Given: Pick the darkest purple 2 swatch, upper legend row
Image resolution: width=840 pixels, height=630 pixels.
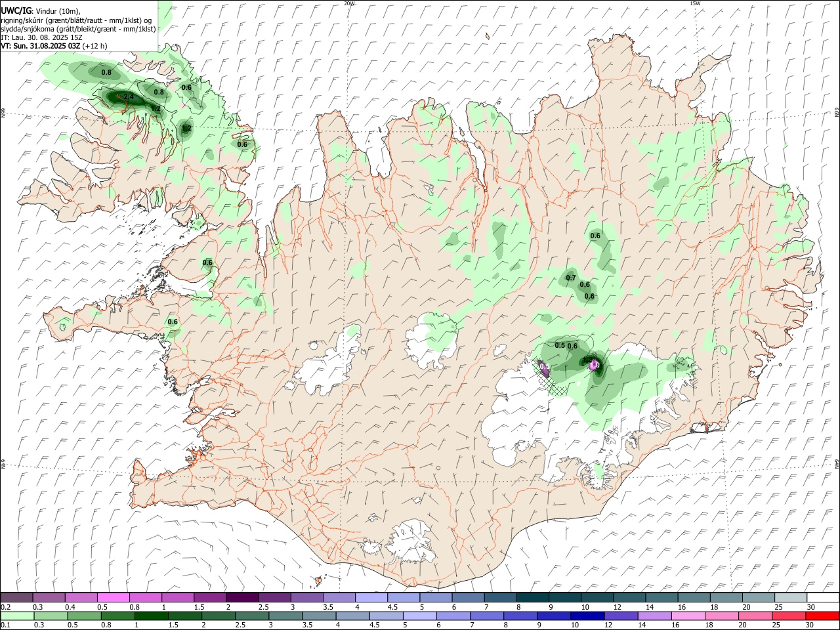Looking at the screenshot, I should pos(242,597).
